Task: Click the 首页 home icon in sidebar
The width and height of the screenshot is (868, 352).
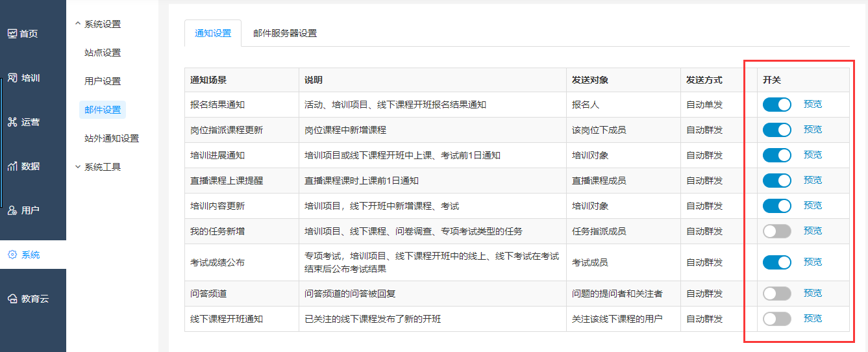Action: point(12,34)
